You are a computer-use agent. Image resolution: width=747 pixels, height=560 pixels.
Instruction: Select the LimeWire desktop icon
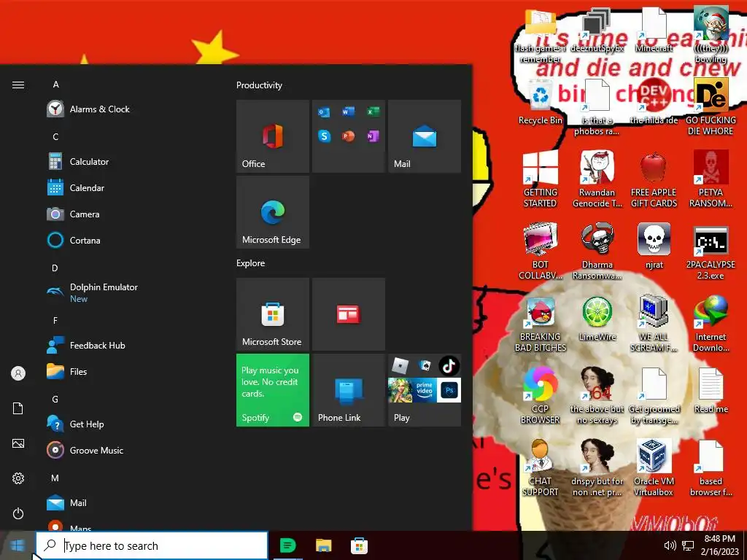(x=597, y=318)
